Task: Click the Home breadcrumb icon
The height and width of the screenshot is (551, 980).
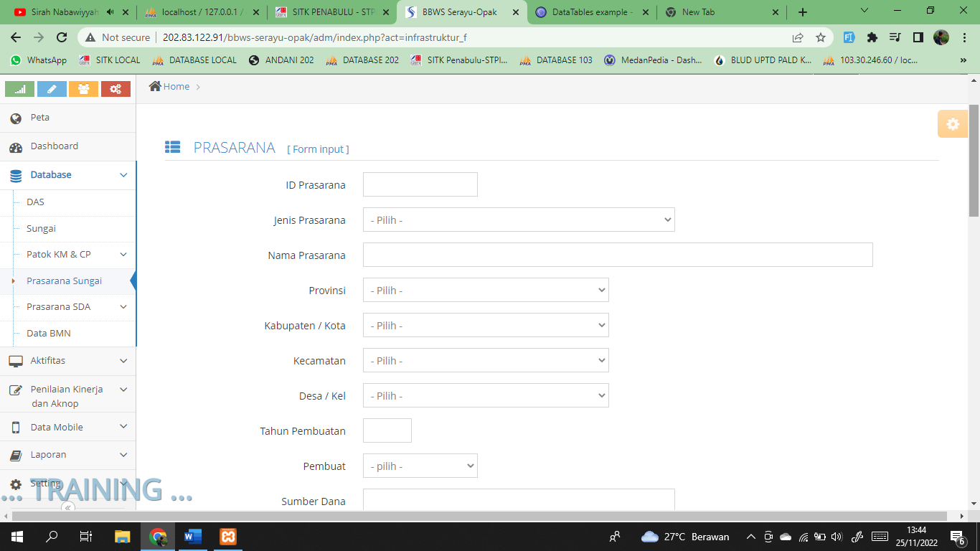Action: click(155, 86)
